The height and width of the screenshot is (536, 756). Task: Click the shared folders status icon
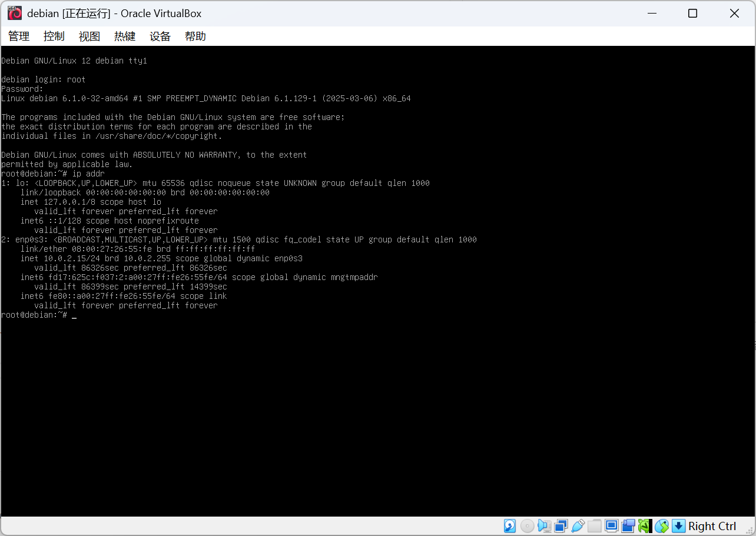[595, 526]
